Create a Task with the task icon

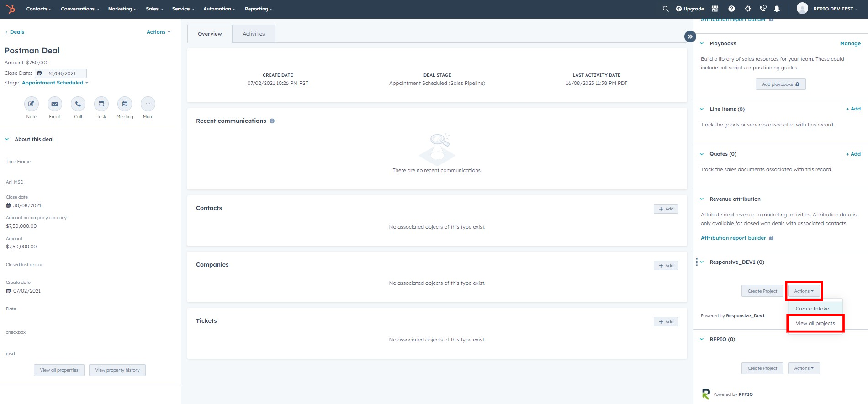coord(101,104)
